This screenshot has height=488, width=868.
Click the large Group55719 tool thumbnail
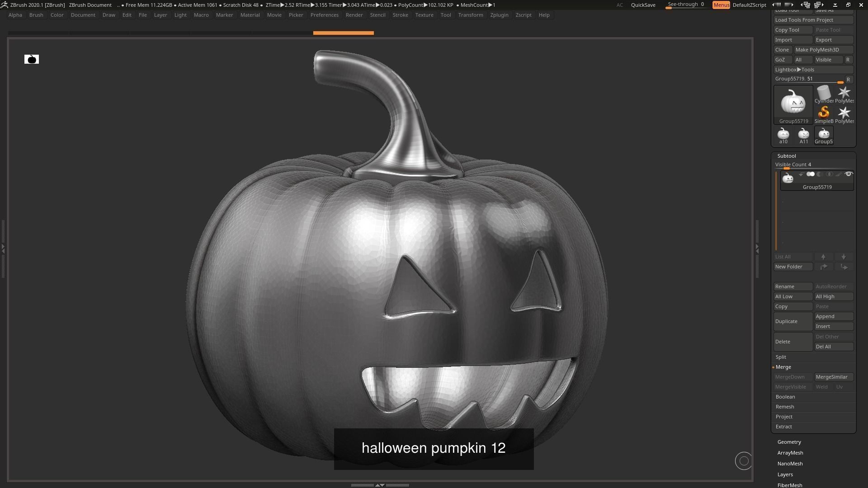click(x=793, y=105)
